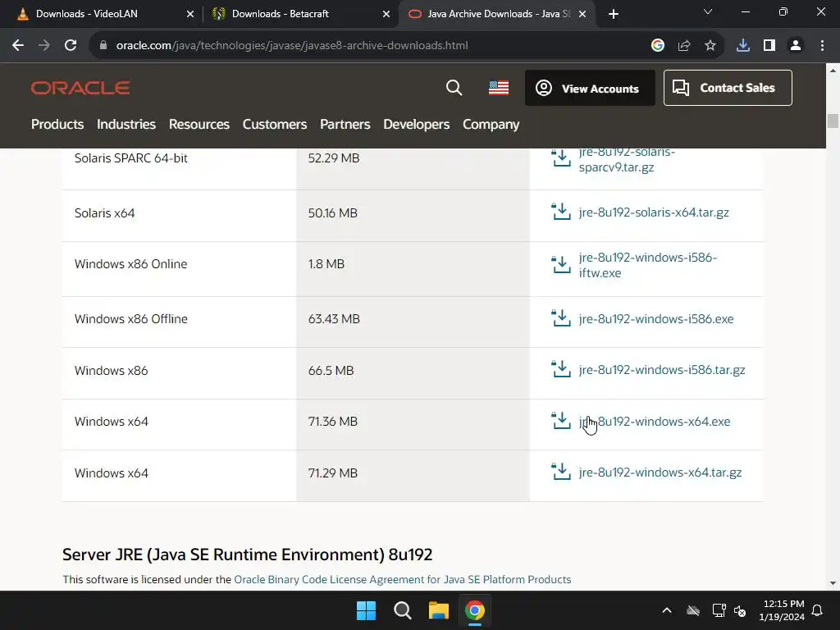Screen dimensions: 840x630
Task: Click download icon for Solaris x64 row
Action: pyautogui.click(x=561, y=212)
